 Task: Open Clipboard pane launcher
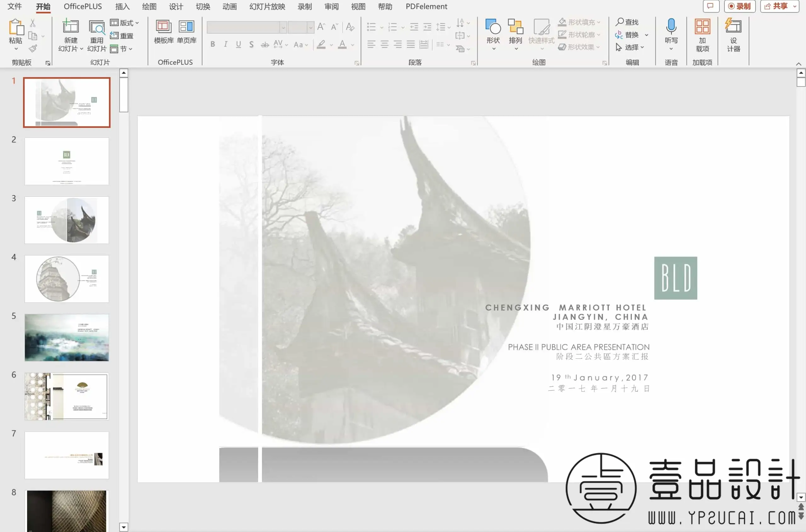(x=48, y=63)
